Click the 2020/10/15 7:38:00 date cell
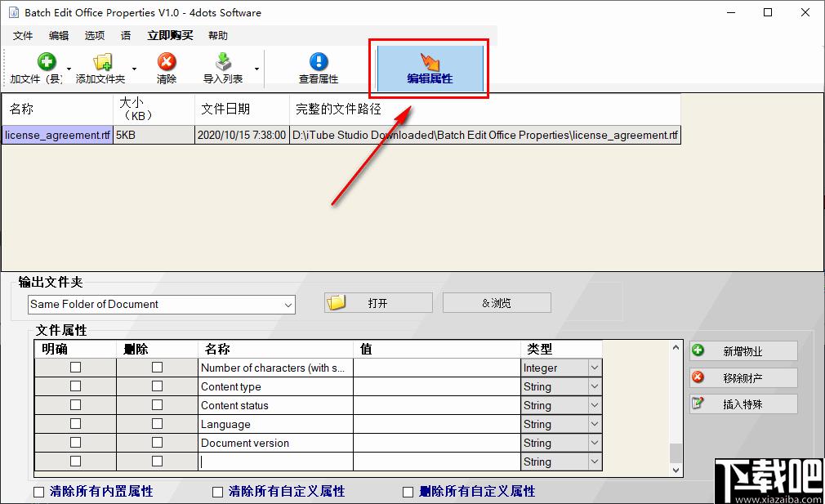Screen dimensions: 825x504 pyautogui.click(x=242, y=135)
